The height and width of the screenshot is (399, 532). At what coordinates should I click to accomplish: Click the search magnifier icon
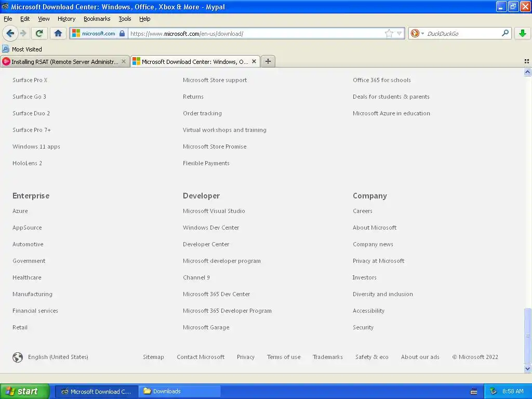point(505,33)
